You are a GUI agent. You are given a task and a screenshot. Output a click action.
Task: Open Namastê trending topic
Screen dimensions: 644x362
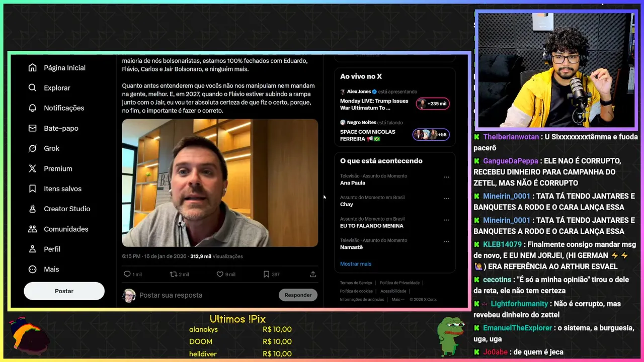click(x=351, y=247)
